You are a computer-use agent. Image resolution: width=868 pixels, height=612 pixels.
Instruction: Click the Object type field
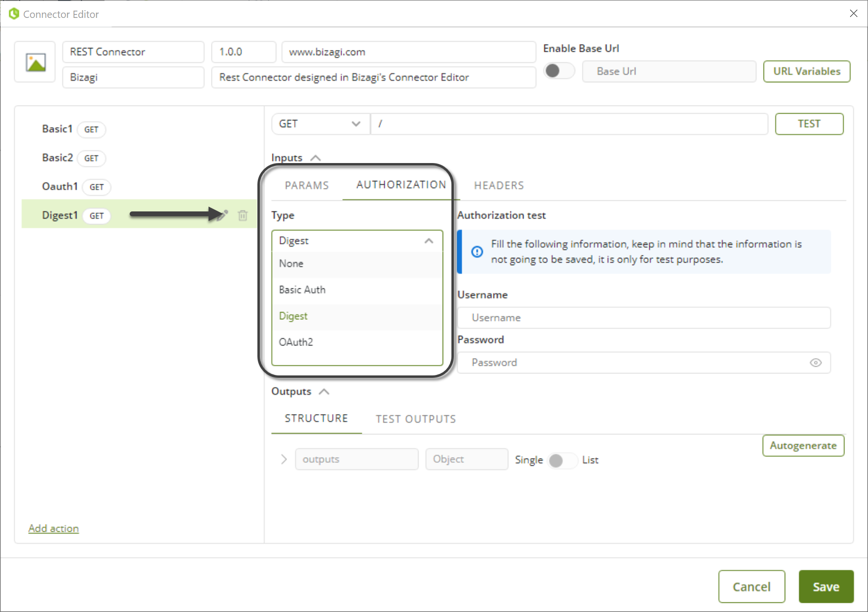466,459
